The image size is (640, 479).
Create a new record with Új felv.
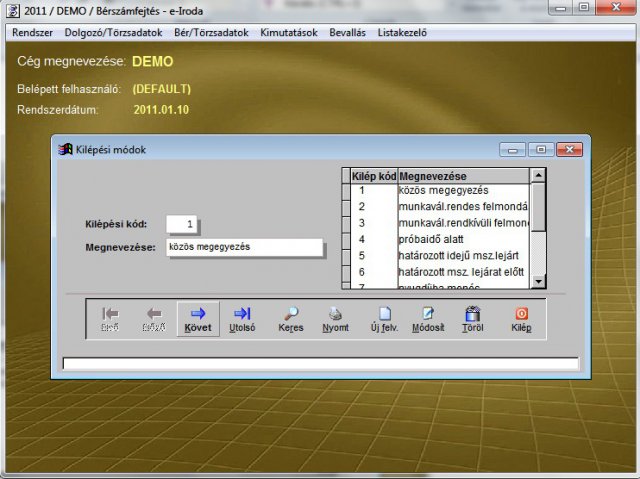pyautogui.click(x=384, y=318)
